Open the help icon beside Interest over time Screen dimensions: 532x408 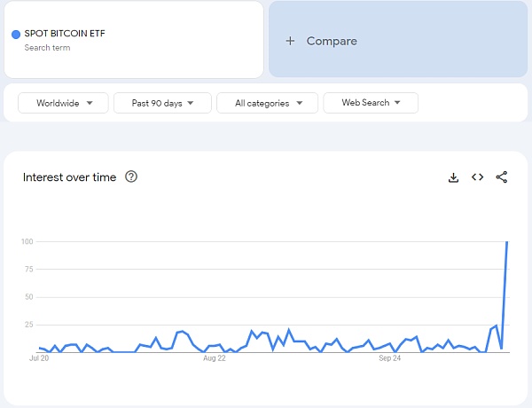[x=131, y=177]
